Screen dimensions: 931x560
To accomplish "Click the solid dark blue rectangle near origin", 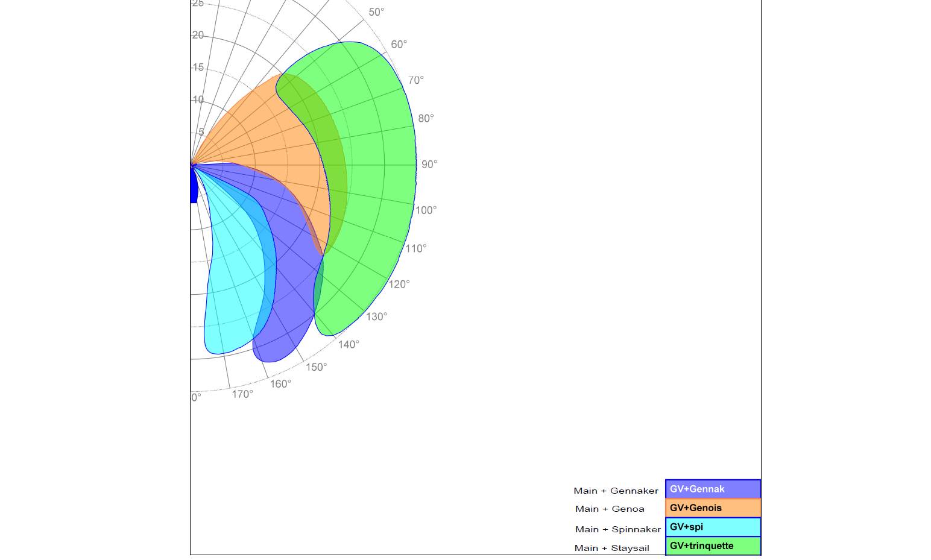I will 194,186.
